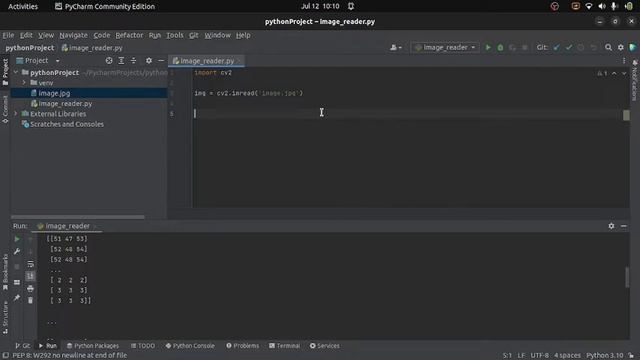Viewport: 640px width, 360px height.
Task: Open Terminal tool window
Action: click(284, 346)
